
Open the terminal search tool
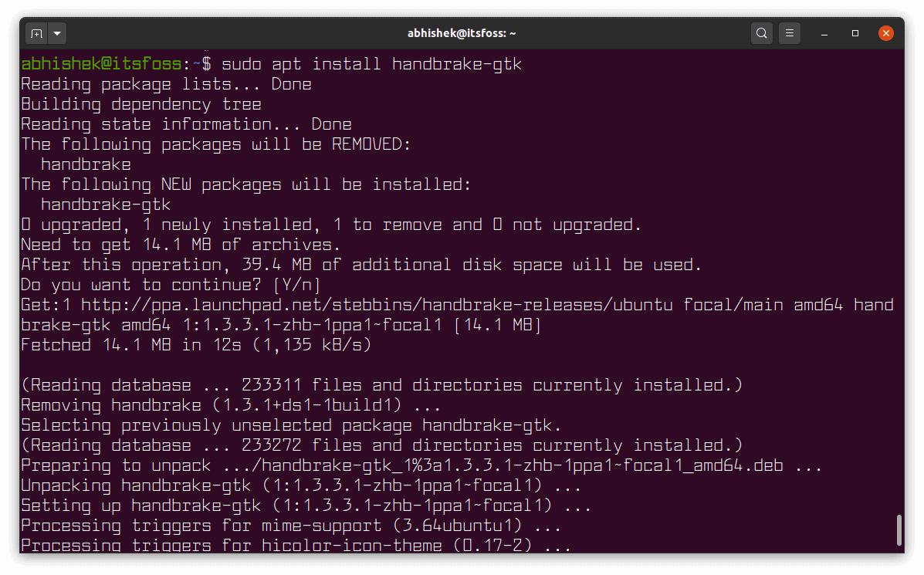762,33
